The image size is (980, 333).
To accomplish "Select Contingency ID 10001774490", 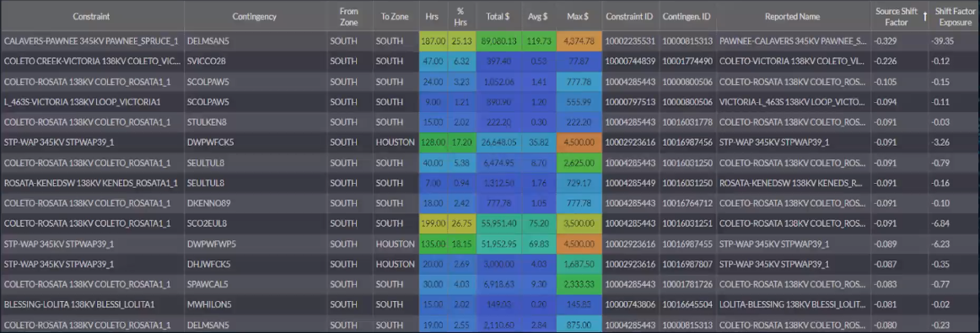I will [687, 62].
